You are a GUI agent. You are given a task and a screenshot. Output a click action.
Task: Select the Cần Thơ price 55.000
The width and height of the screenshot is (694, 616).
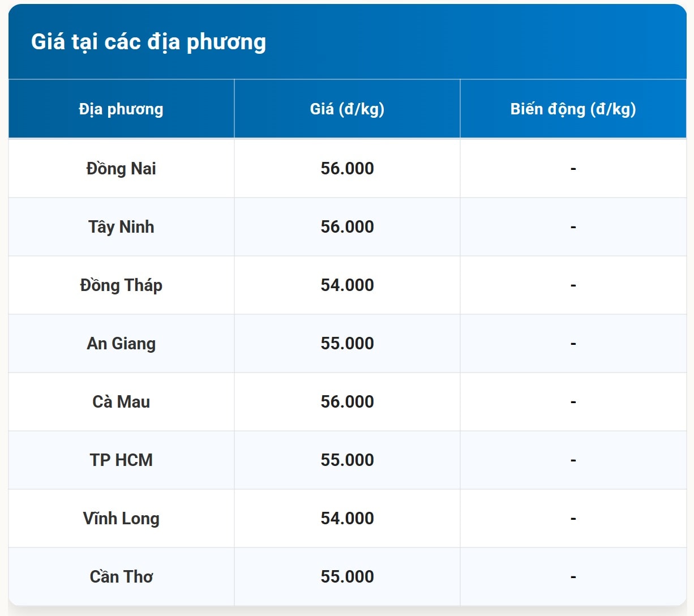(x=347, y=577)
